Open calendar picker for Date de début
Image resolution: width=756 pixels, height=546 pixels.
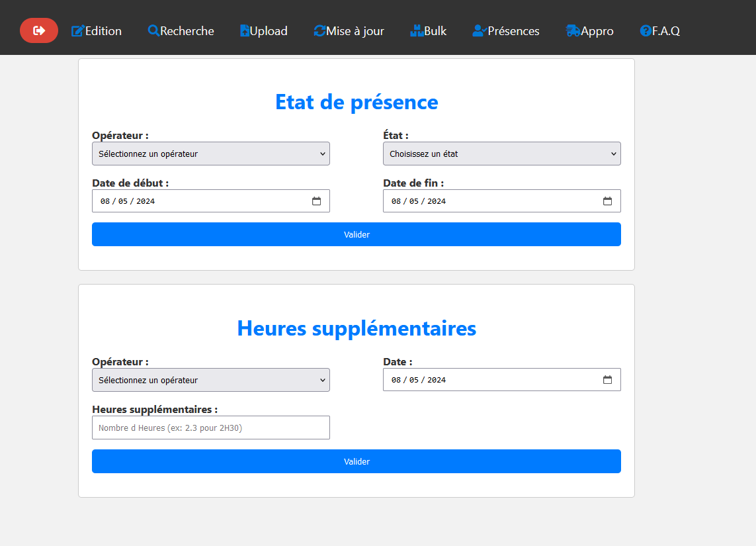(x=316, y=201)
